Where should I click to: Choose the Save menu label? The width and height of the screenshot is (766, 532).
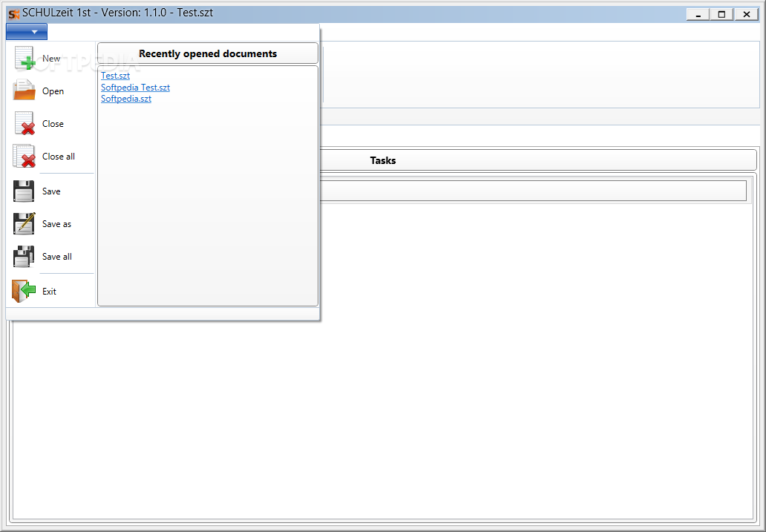(51, 191)
